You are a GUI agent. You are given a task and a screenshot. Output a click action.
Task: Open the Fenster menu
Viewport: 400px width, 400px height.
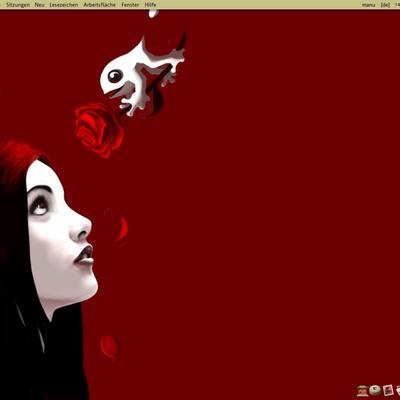pos(130,5)
